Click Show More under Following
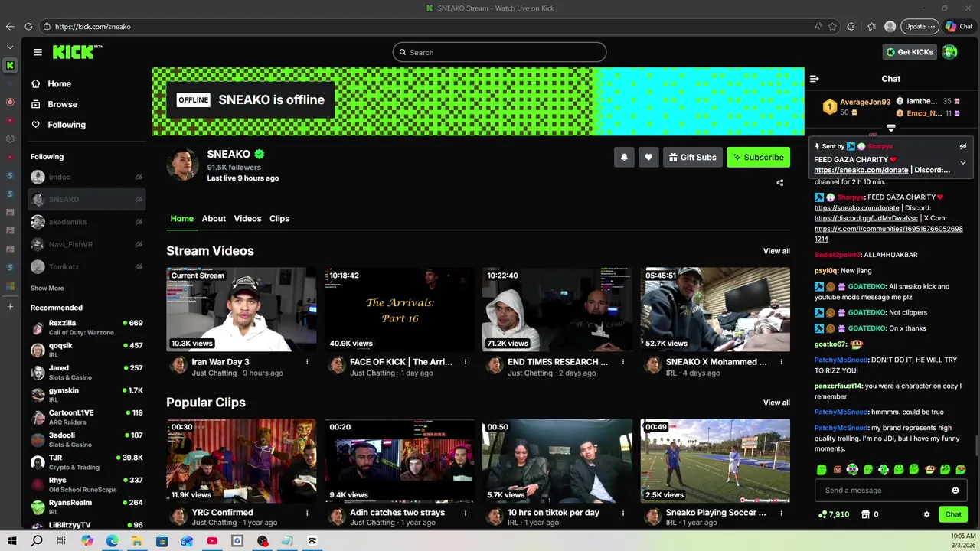Viewport: 980px width, 551px height. pos(47,289)
